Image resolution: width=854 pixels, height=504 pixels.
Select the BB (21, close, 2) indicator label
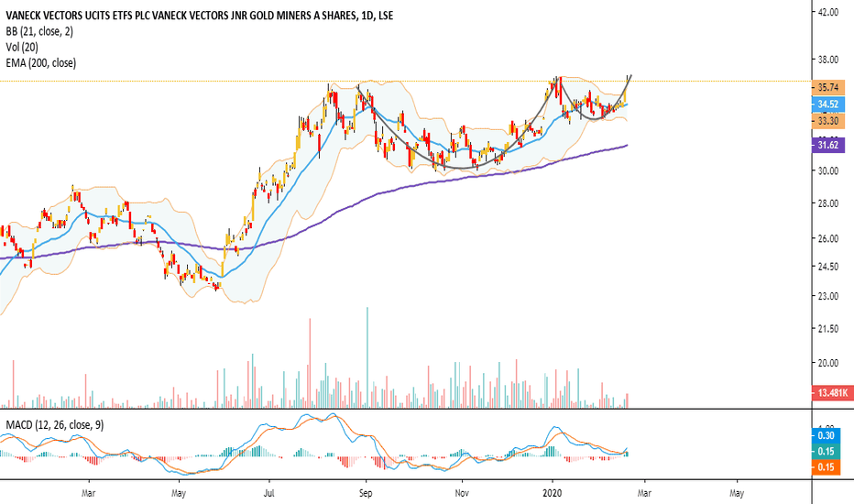(x=39, y=31)
